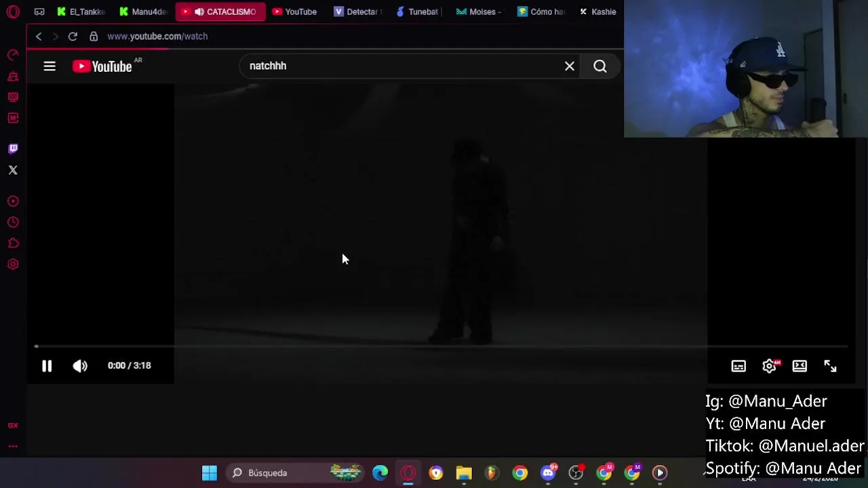Open the Opera menu logo

[13, 12]
